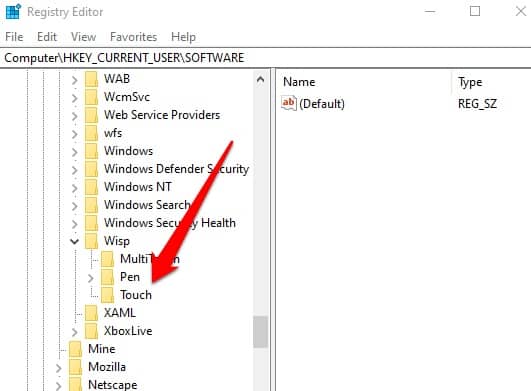The height and width of the screenshot is (391, 531).
Task: Click the tree scrollbar up arrow
Action: [260, 80]
